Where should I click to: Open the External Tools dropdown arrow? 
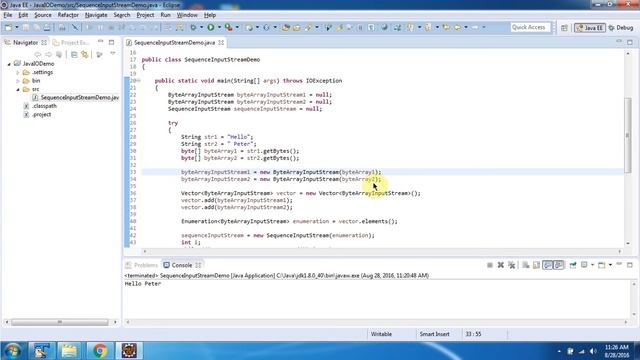tap(237, 27)
